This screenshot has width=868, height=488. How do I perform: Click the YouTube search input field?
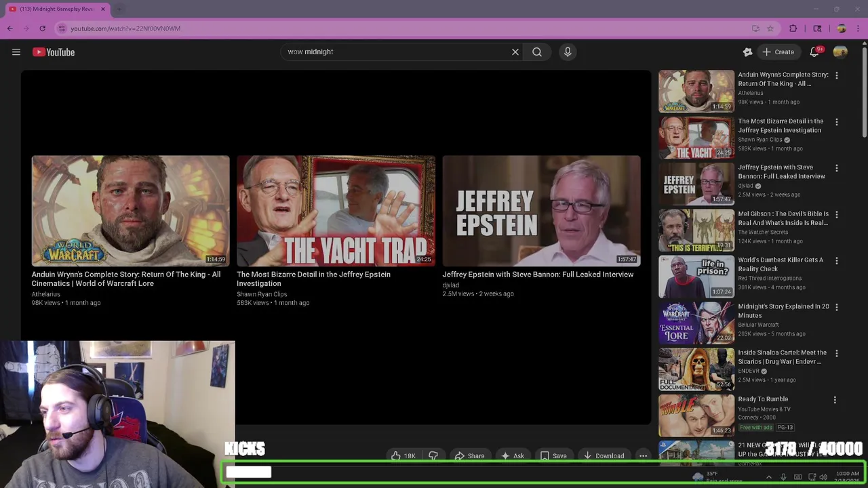coord(397,52)
